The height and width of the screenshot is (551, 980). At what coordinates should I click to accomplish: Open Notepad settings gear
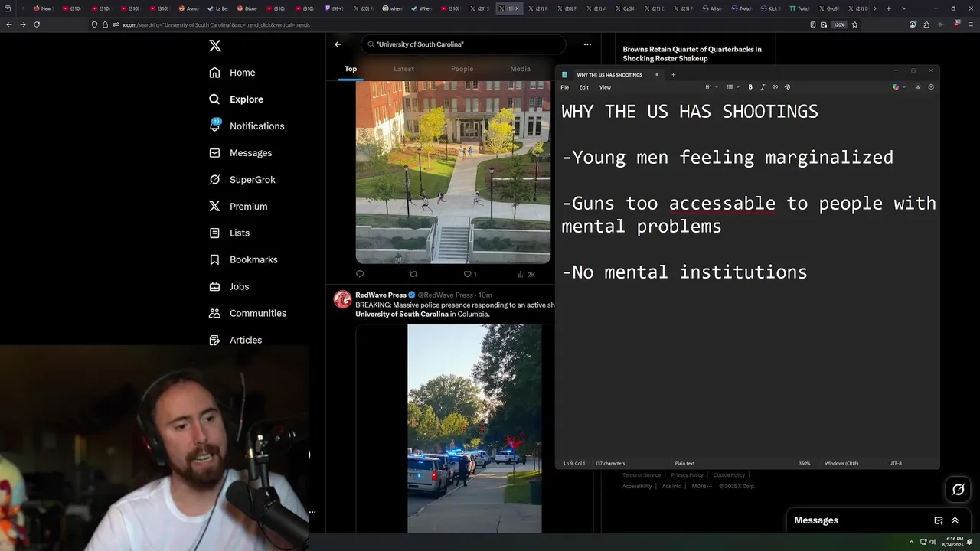pyautogui.click(x=931, y=87)
